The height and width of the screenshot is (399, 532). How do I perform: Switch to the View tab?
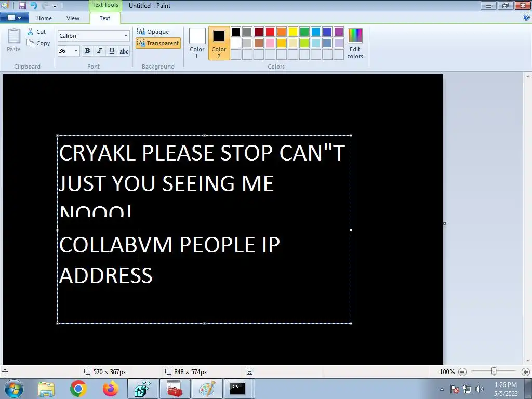coord(73,18)
